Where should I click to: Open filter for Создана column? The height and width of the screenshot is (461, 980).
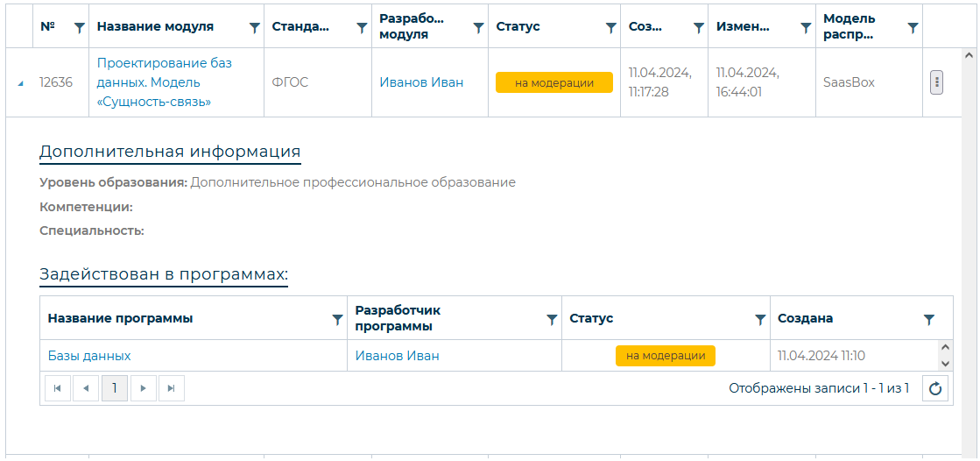(929, 320)
